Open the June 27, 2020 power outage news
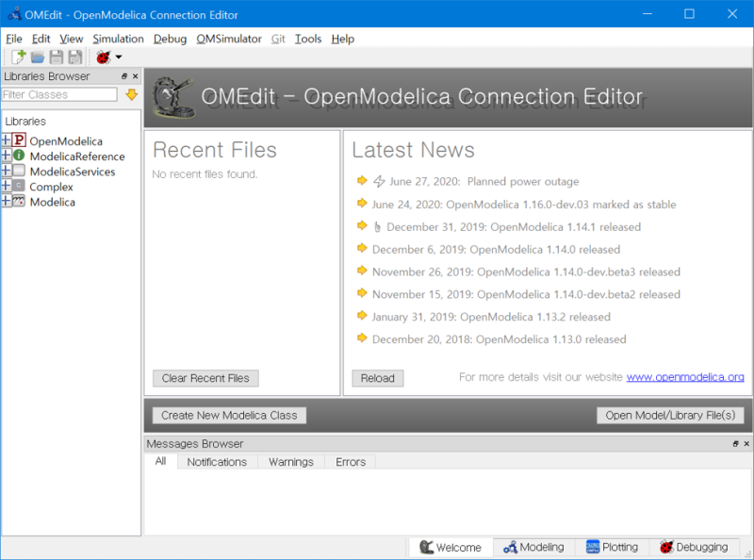Screen dimensions: 754x560 tap(484, 181)
